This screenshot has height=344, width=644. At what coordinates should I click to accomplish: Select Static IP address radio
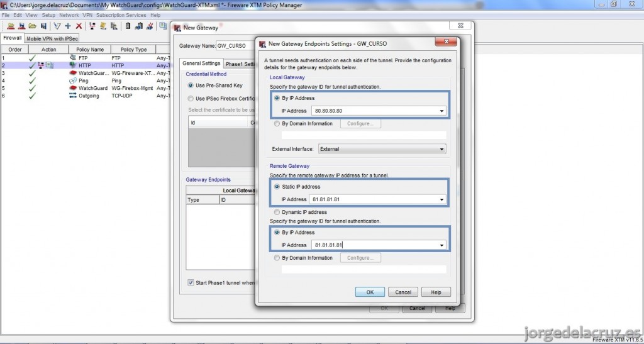click(277, 187)
